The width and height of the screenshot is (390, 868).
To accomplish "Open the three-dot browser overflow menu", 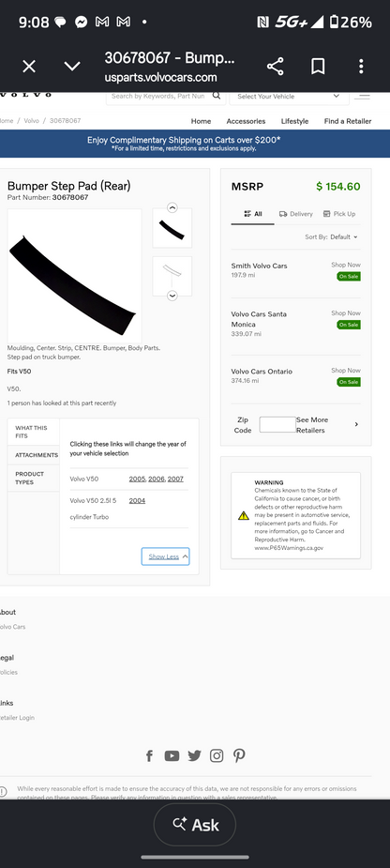I will click(361, 67).
